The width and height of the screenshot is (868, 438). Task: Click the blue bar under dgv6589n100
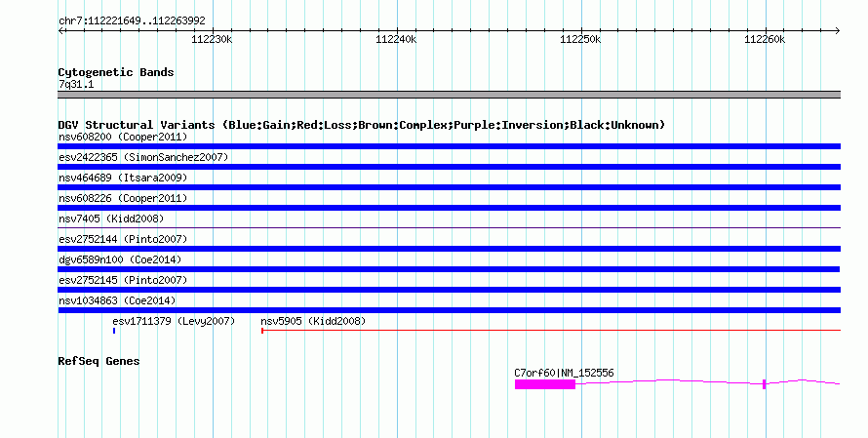pyautogui.click(x=449, y=269)
